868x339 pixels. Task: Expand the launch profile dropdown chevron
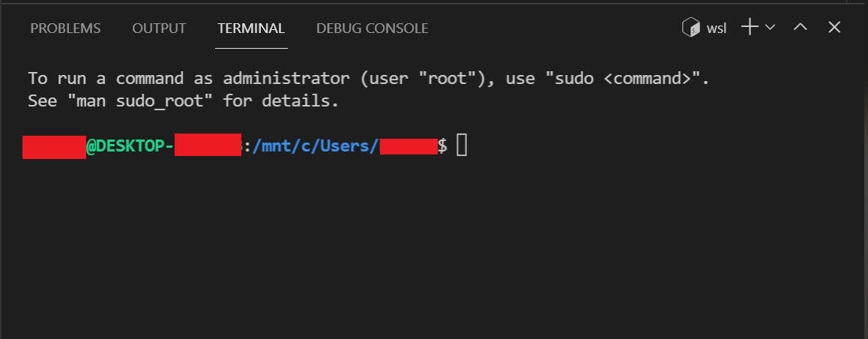click(x=770, y=27)
